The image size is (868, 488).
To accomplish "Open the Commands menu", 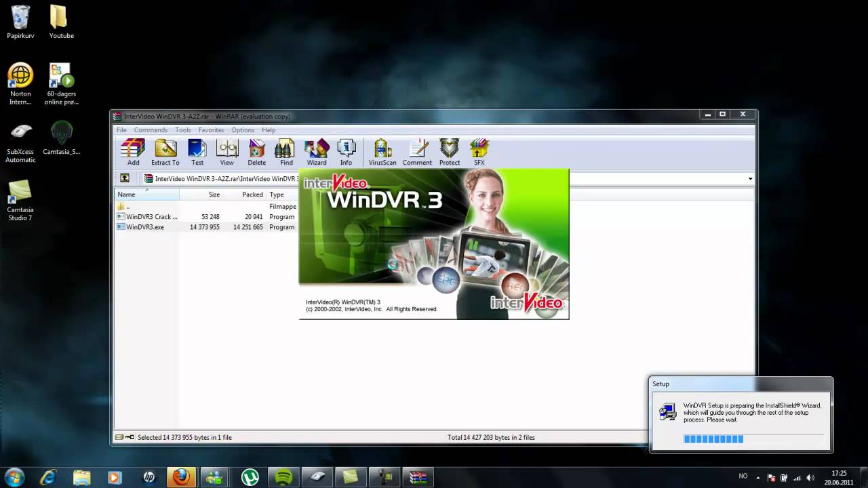I will point(151,130).
